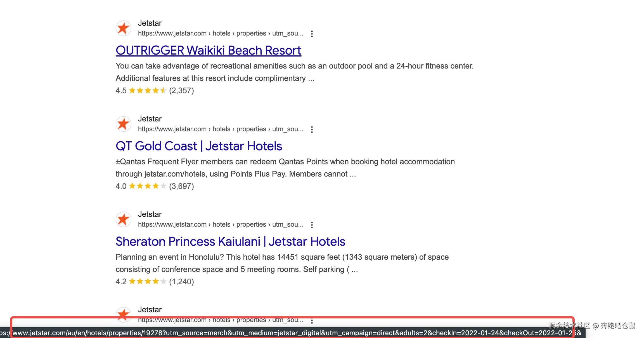This screenshot has height=338, width=644.
Task: Click Jetstar favicon of the bottom partial result
Action: click(123, 314)
